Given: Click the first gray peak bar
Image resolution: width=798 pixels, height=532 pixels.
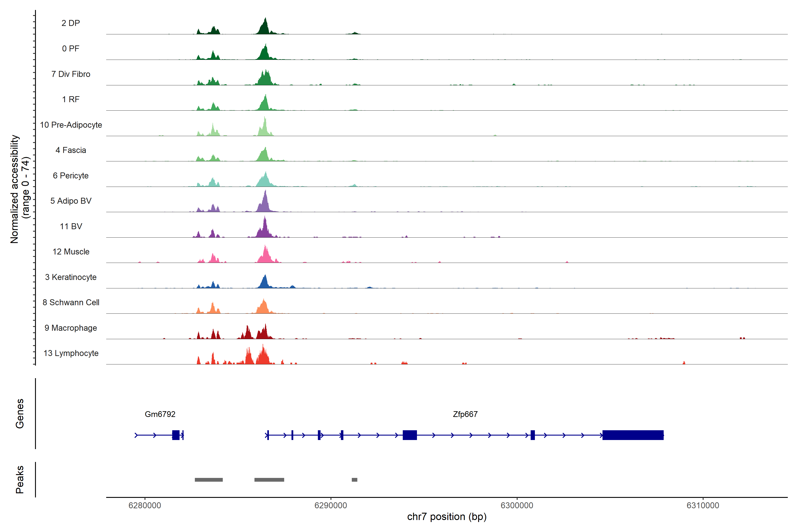Looking at the screenshot, I should (x=209, y=480).
